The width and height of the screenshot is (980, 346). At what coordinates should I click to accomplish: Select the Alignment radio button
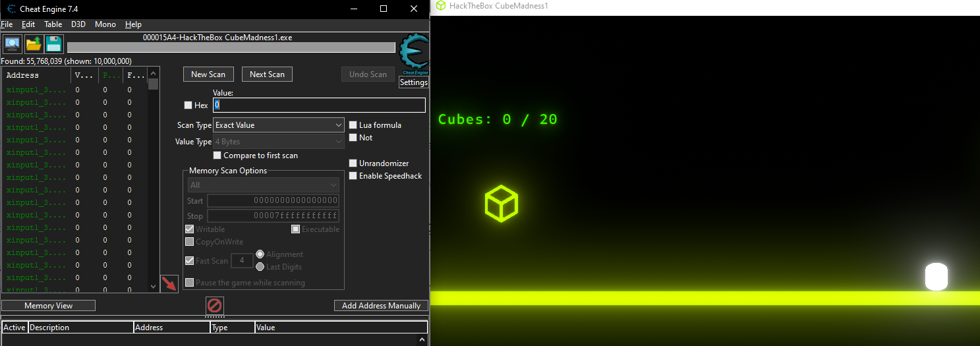[x=260, y=254]
